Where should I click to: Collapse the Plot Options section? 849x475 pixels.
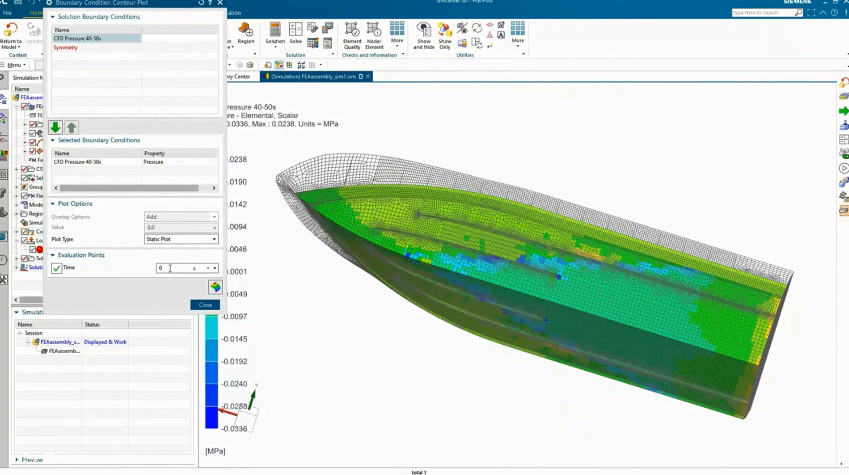[x=53, y=204]
